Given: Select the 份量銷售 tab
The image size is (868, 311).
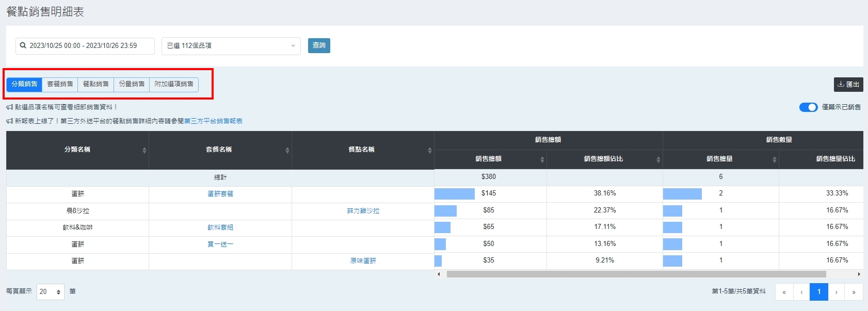Looking at the screenshot, I should [x=132, y=84].
